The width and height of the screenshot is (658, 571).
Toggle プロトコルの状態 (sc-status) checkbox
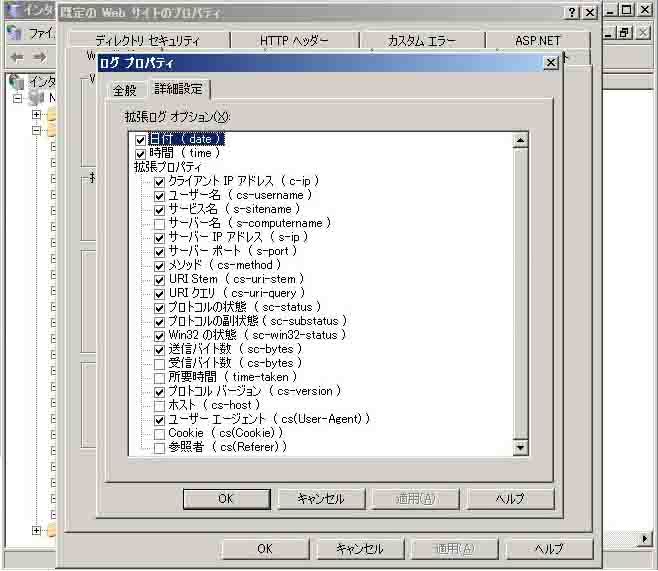pos(159,308)
